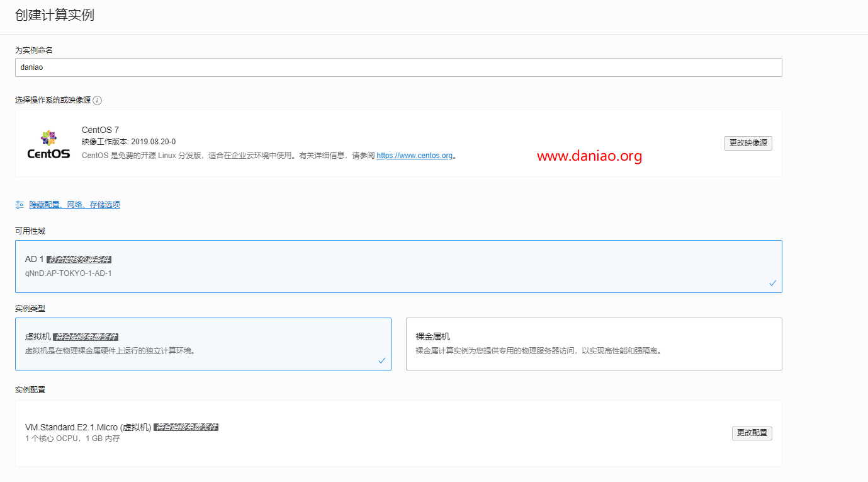Viewport: 868px width, 482px height.
Task: Click the 符合始终免费条件 badge beside 虚拟机
Action: point(86,337)
